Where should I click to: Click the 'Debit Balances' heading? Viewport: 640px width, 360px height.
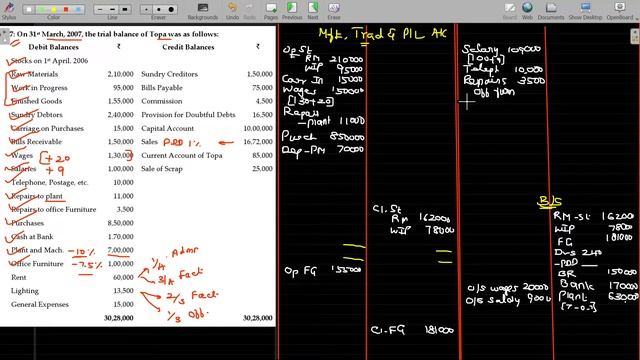click(53, 47)
